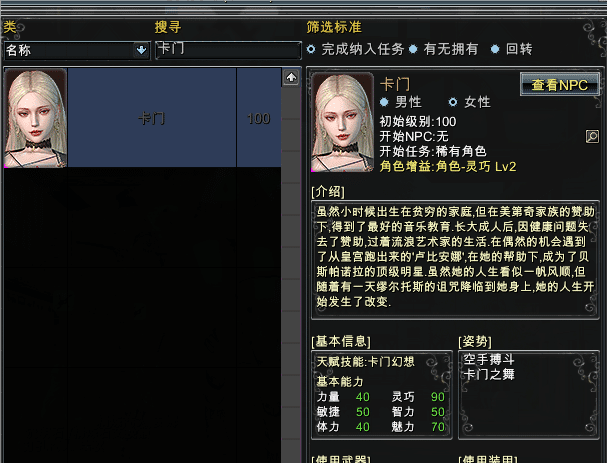Toggle the 完成纳入任务 filter

tap(355, 49)
